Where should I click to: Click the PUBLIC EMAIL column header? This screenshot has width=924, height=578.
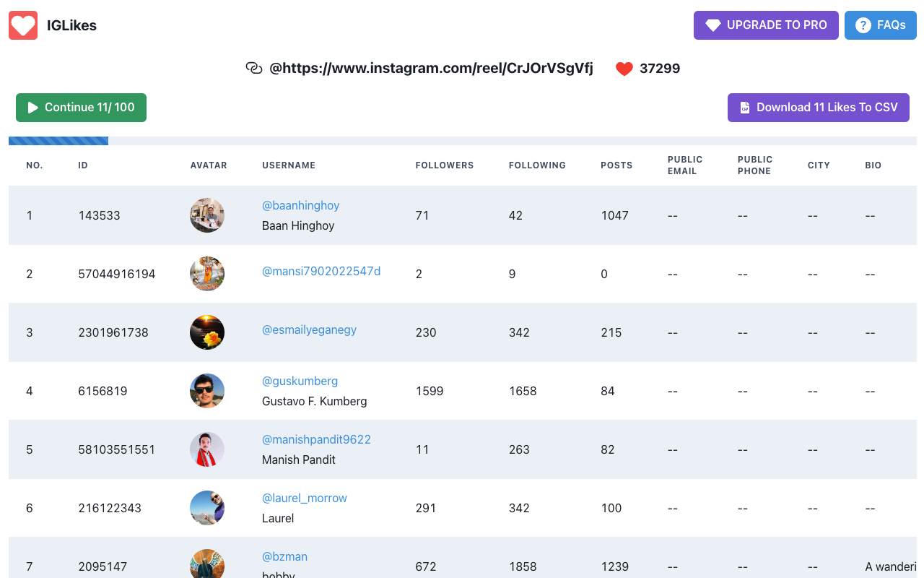684,165
